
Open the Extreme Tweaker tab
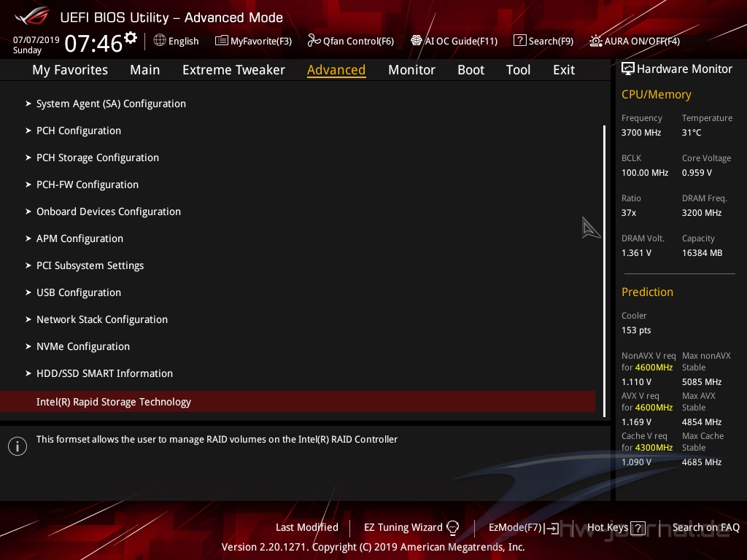(233, 70)
